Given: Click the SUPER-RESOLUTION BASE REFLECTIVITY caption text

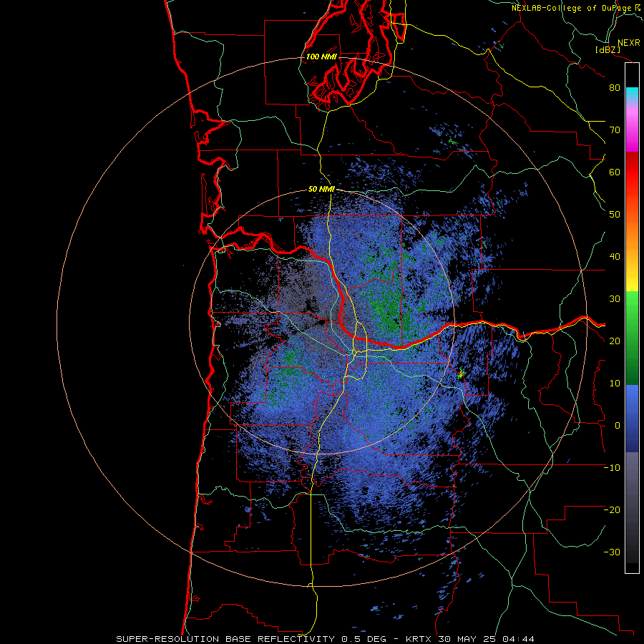Looking at the screenshot, I should pyautogui.click(x=225, y=639).
